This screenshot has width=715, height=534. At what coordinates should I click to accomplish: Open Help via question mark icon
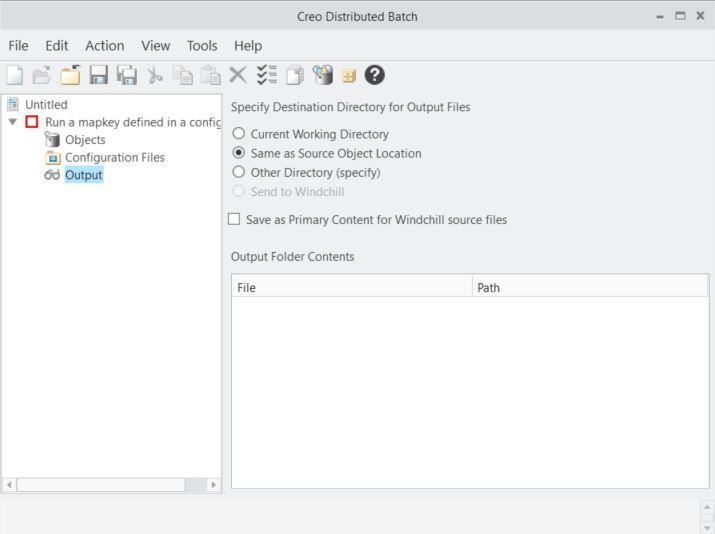(x=374, y=75)
